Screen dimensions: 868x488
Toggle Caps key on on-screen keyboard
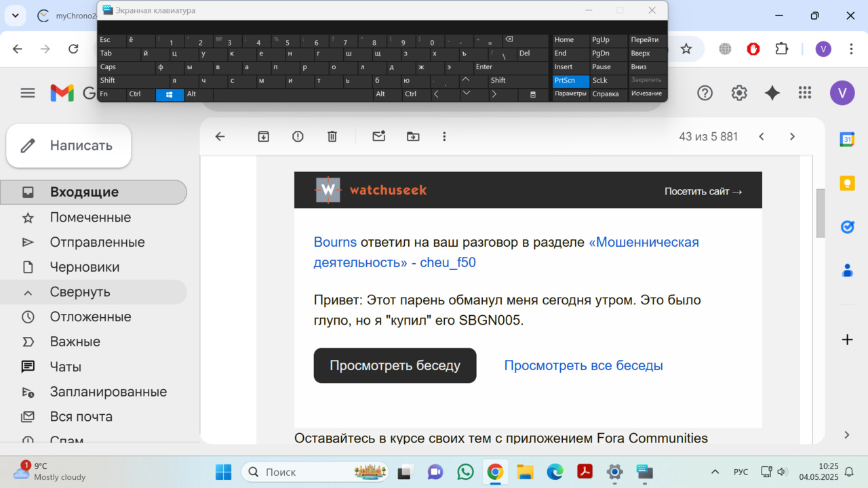[108, 67]
